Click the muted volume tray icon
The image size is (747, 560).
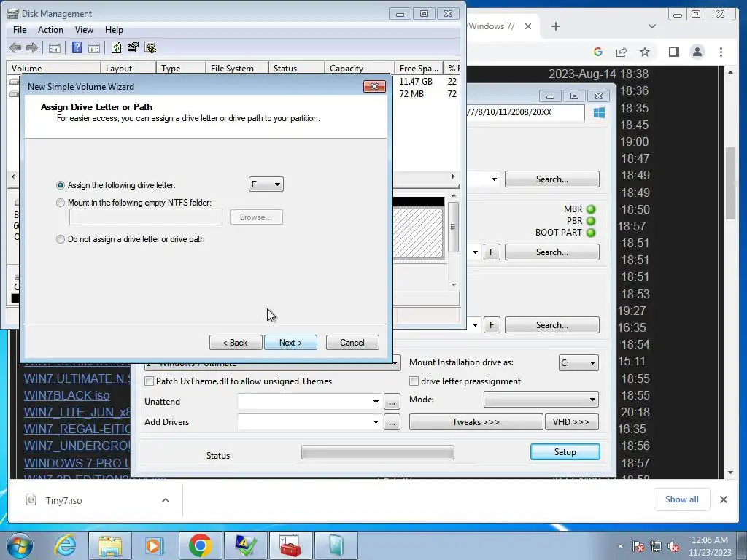(x=673, y=546)
